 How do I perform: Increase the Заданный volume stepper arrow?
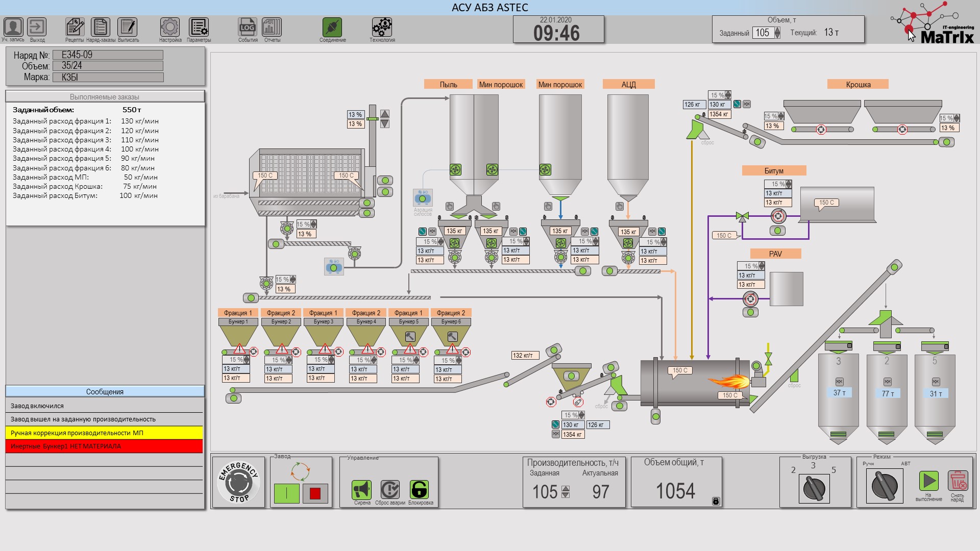coord(777,30)
